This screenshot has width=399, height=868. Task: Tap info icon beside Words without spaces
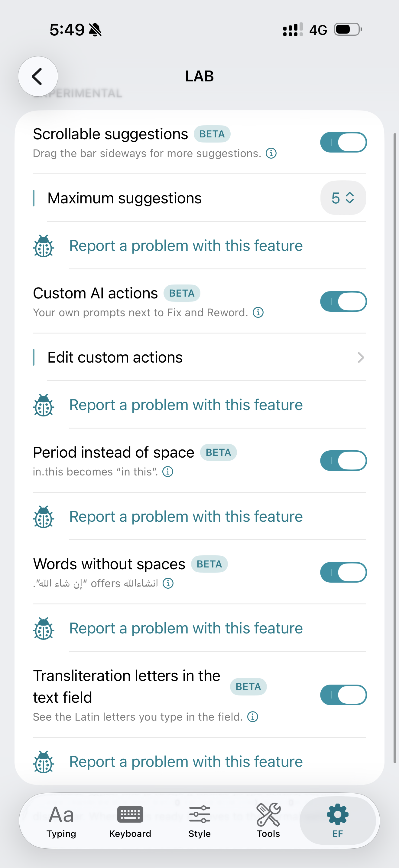pos(168,583)
